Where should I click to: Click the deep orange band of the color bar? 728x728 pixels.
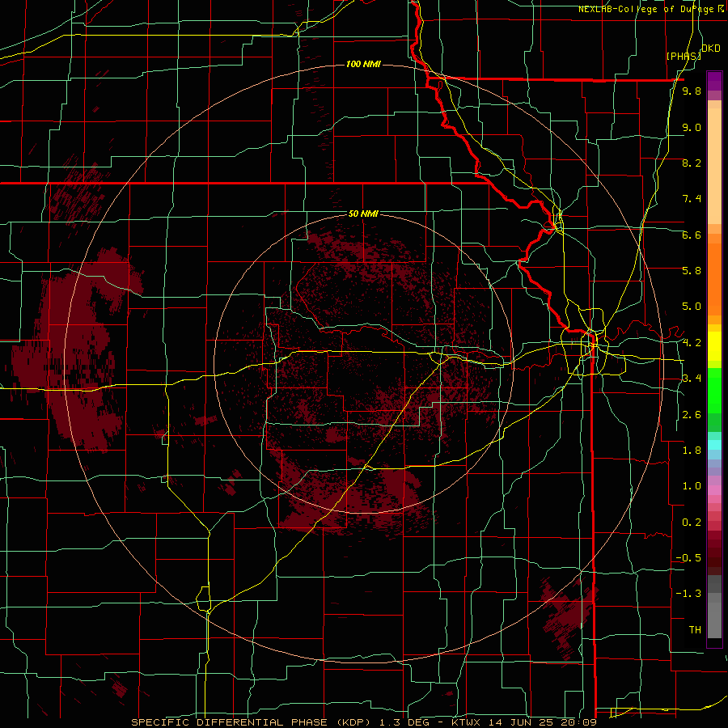[714, 280]
